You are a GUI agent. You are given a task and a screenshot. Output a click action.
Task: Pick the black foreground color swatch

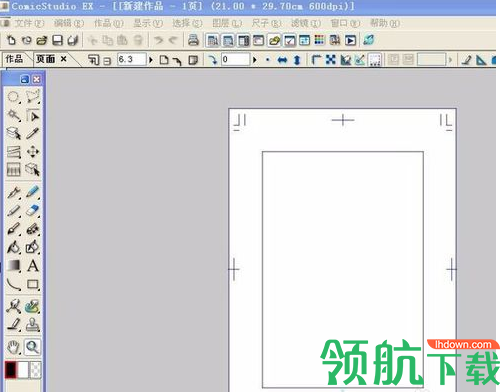(11, 370)
